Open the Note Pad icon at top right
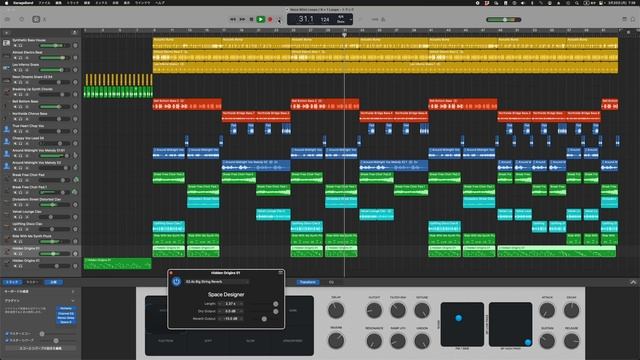This screenshot has height=360, width=640. 624,19
